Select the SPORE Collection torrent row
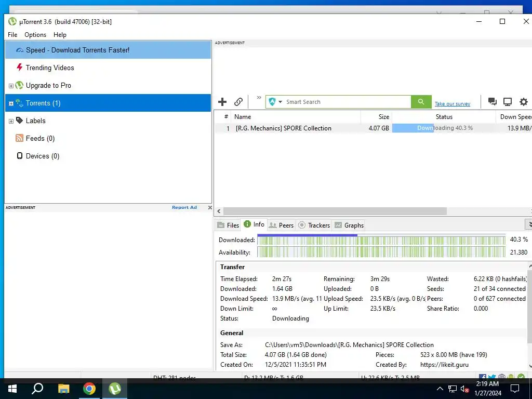 coord(373,128)
